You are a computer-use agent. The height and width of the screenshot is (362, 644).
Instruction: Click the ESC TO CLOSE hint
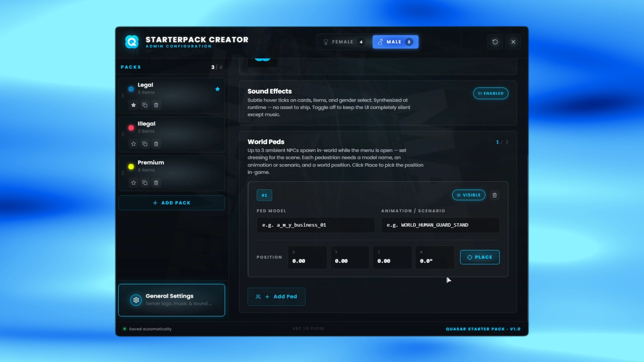point(308,328)
